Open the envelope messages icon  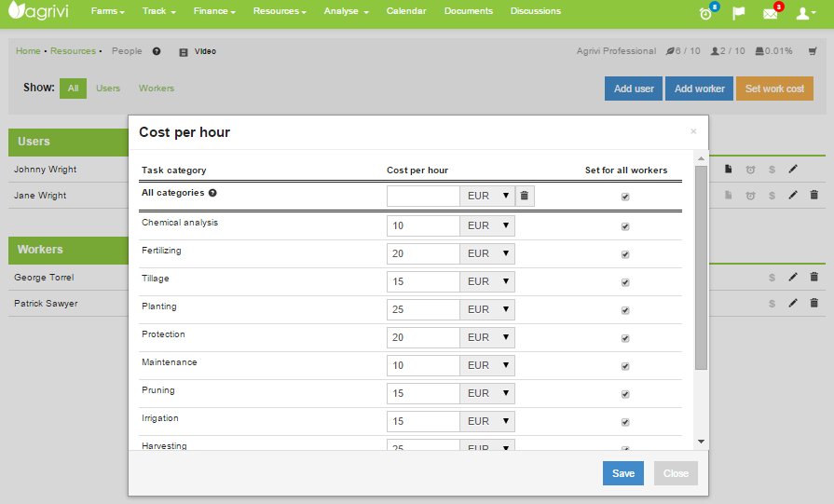pos(770,13)
